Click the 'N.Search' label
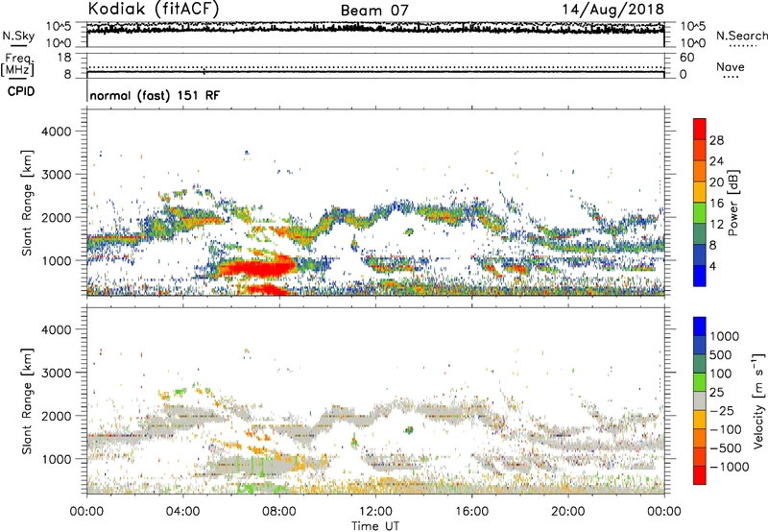 click(741, 36)
